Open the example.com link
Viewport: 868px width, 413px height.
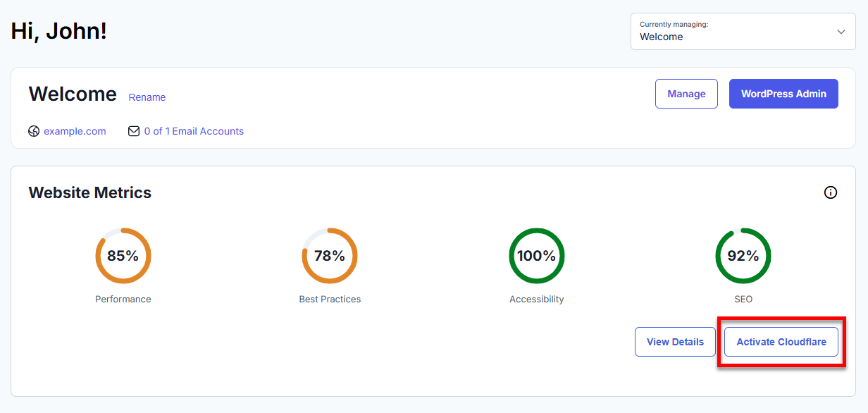(75, 131)
